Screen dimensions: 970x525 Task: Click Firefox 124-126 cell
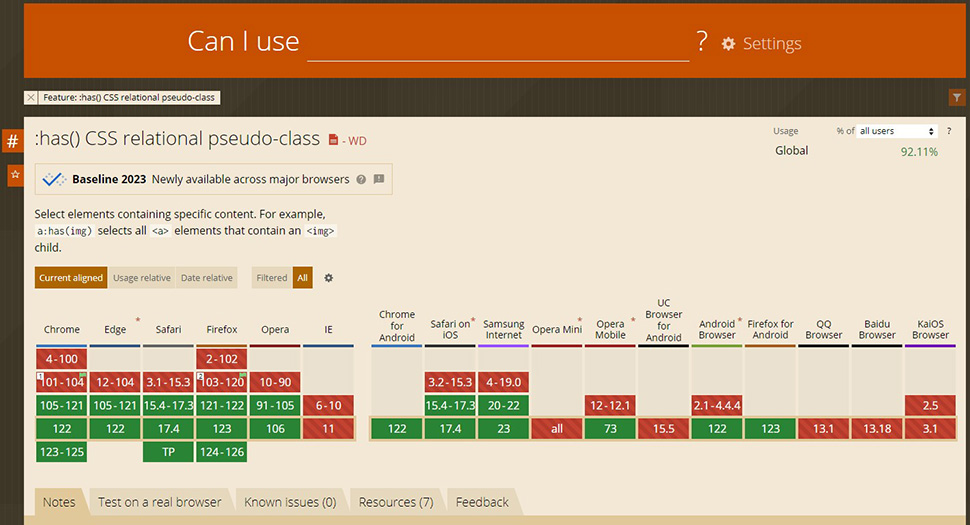click(x=221, y=452)
